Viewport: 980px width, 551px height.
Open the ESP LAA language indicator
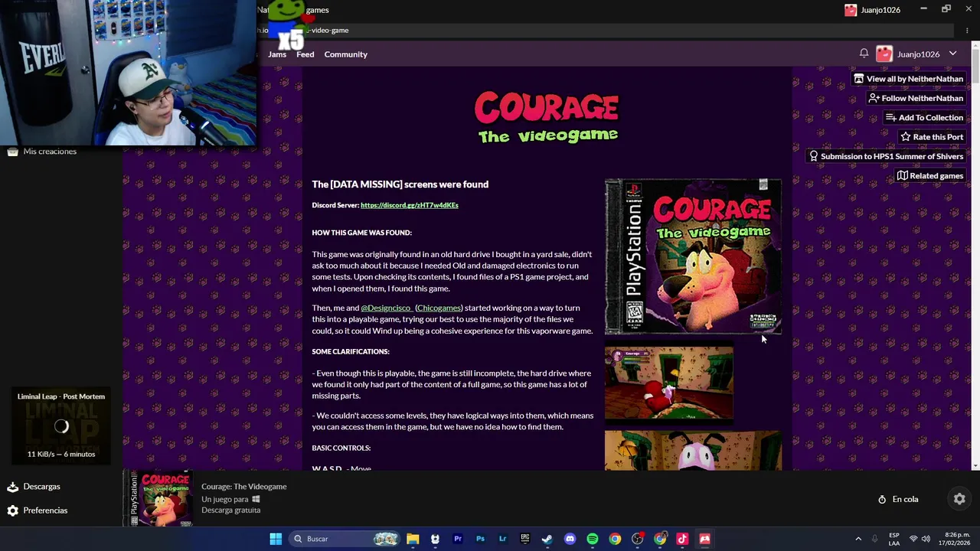[x=894, y=539]
